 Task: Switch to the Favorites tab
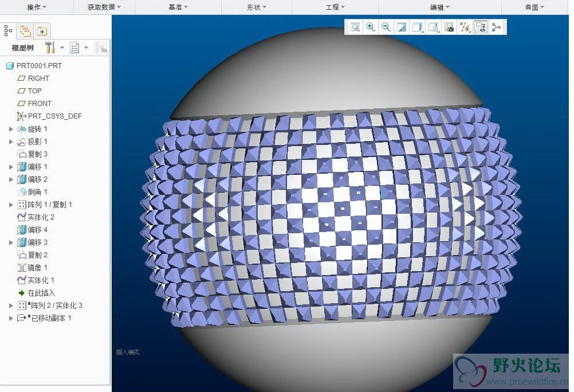pos(42,32)
